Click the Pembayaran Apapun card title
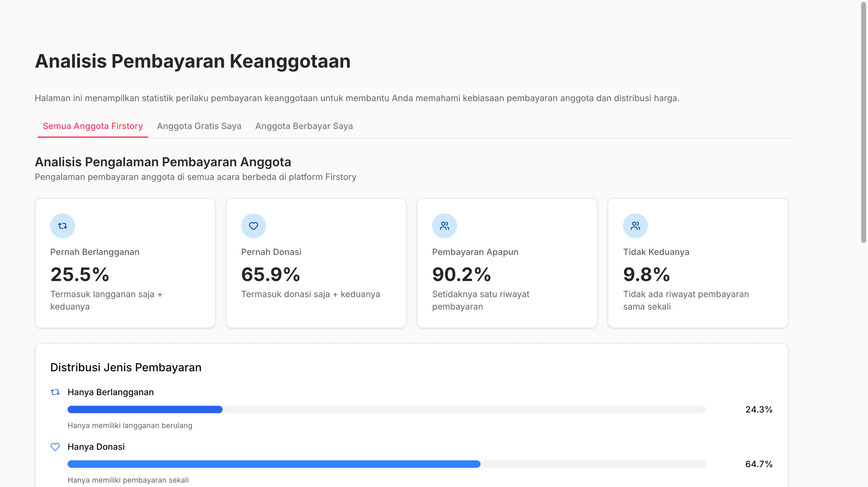 pyautogui.click(x=475, y=252)
